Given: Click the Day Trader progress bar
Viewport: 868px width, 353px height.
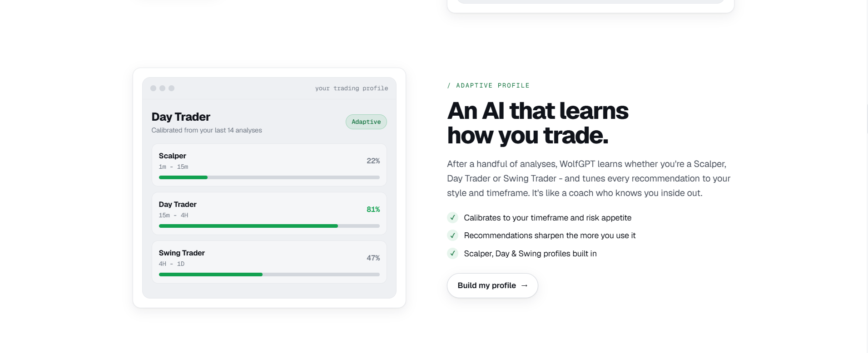Looking at the screenshot, I should coord(269,226).
